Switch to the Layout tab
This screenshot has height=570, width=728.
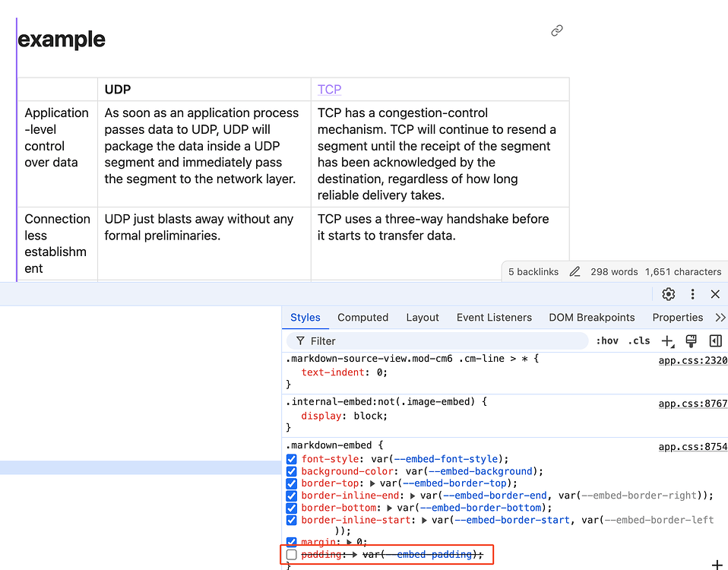tap(422, 318)
